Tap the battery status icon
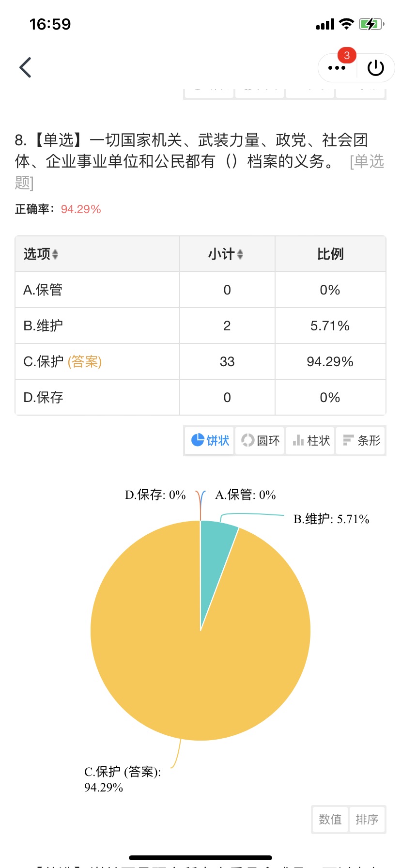This screenshot has width=401, height=868. (371, 24)
